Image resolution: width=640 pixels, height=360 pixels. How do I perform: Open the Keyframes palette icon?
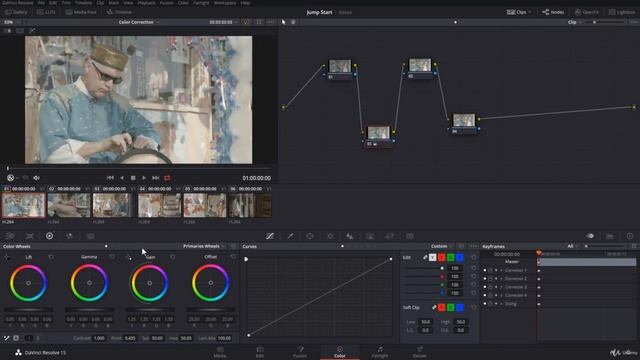pos(590,236)
